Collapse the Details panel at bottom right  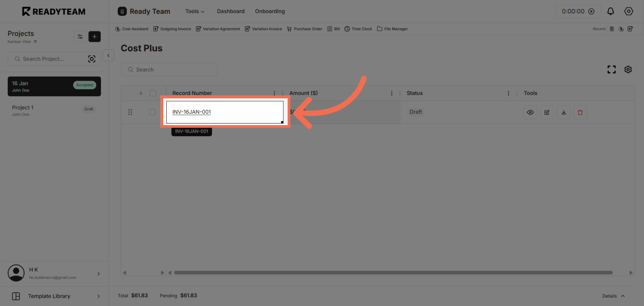[623, 296]
